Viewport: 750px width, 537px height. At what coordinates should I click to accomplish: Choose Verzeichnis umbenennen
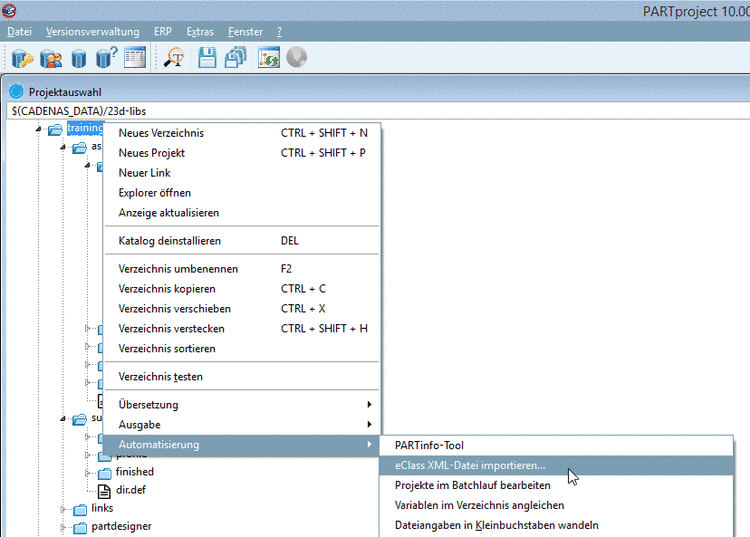pos(242,269)
